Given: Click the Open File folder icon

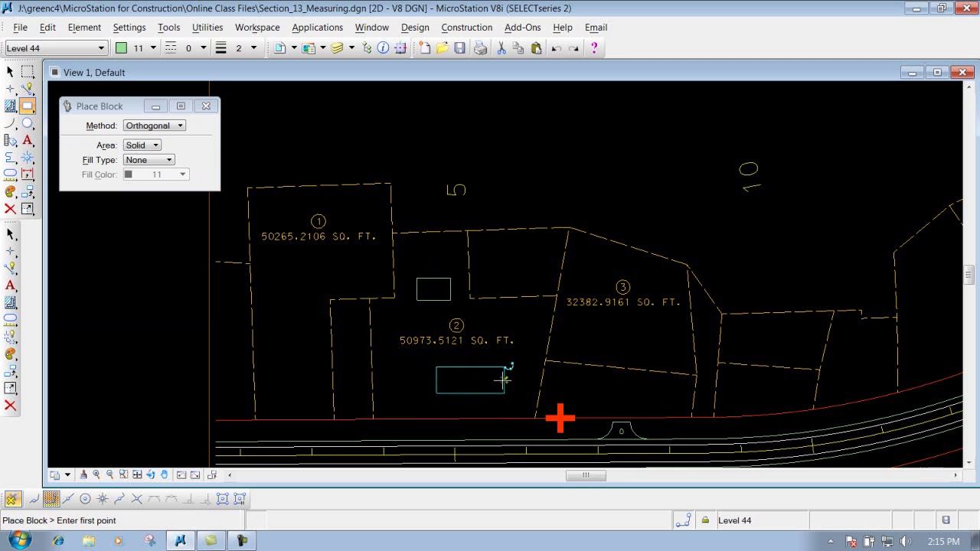Looking at the screenshot, I should (x=443, y=48).
